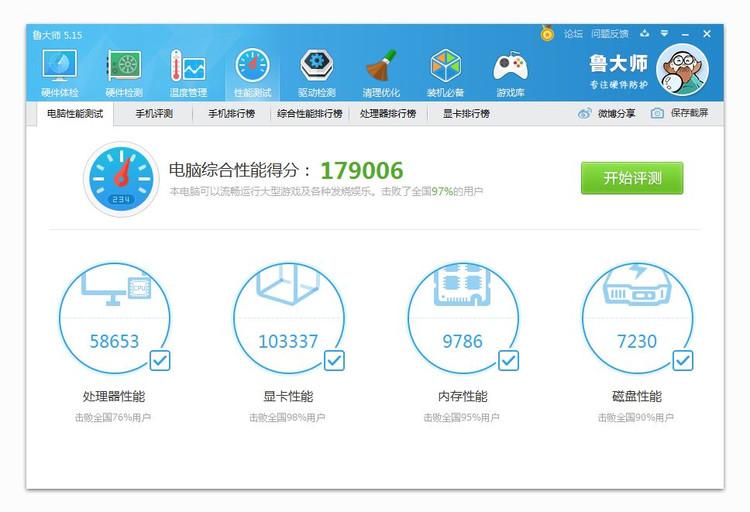Click the 处理器性能 label
Screen dimensions: 750x512
[x=114, y=396]
